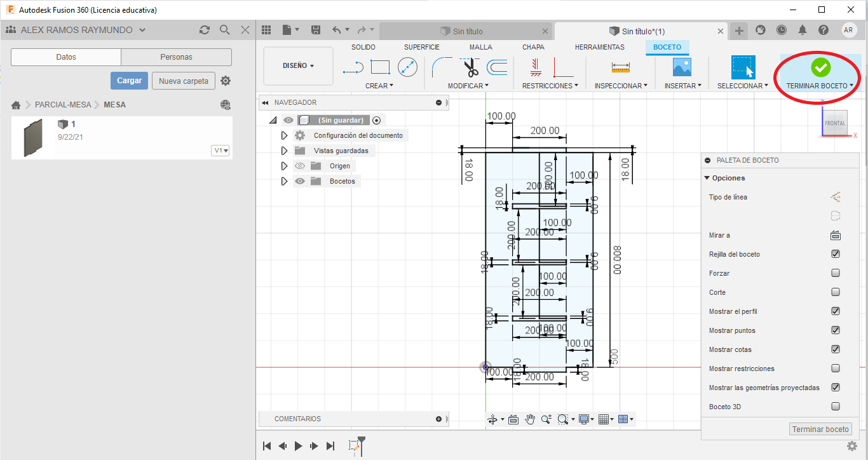This screenshot has width=868, height=460.
Task: Expand the Bocetos folder in the browser
Action: click(284, 181)
